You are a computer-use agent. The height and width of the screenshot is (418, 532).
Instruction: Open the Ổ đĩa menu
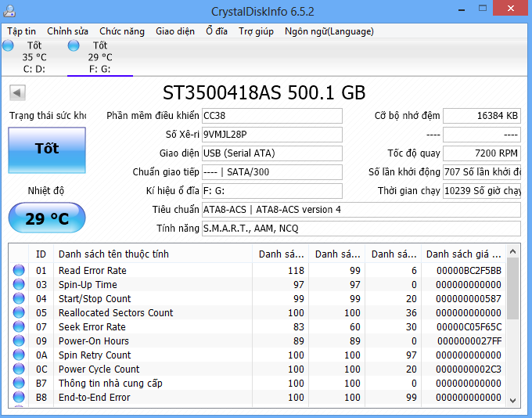tap(217, 31)
